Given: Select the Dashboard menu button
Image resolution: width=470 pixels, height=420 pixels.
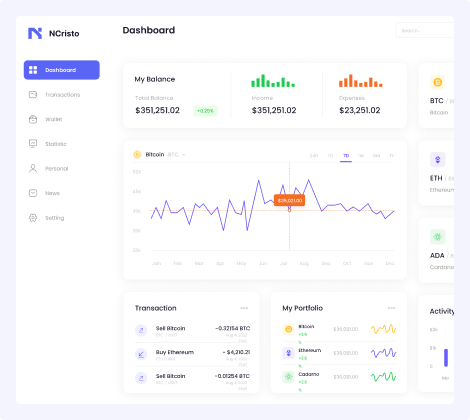Looking at the screenshot, I should [62, 70].
